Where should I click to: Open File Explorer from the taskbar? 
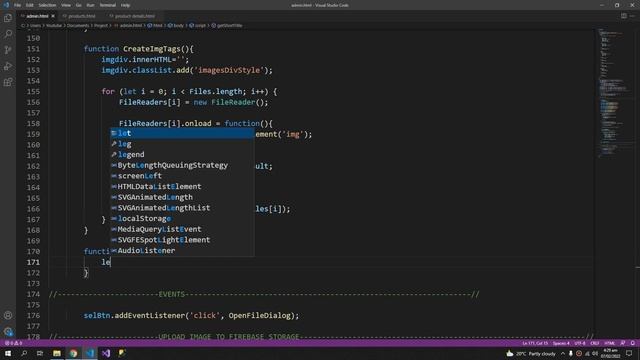pyautogui.click(x=57, y=353)
